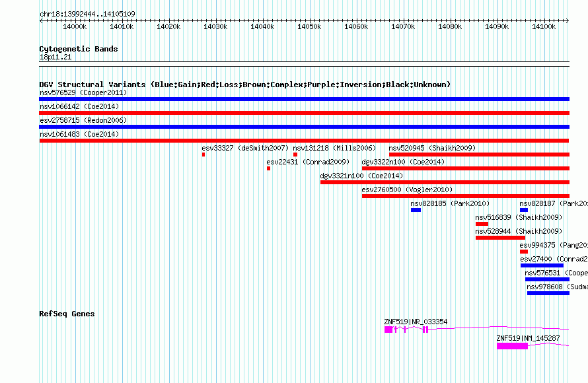Click the 14090k ruler tick label
The height and width of the screenshot is (383, 588).
point(497,26)
